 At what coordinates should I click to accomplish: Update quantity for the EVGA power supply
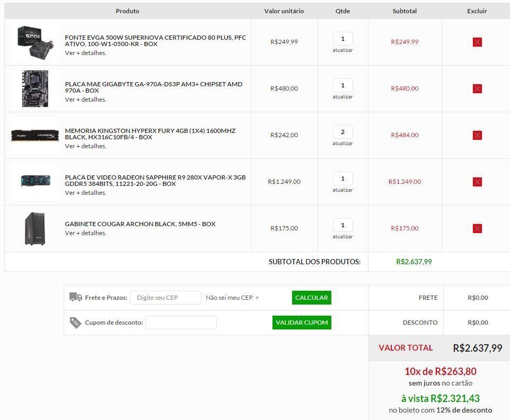[x=342, y=50]
